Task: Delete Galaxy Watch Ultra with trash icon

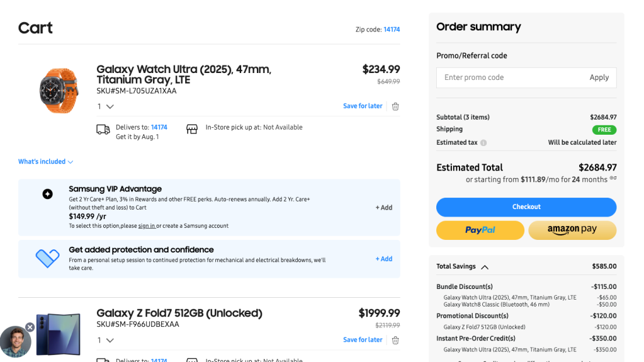Action: click(x=395, y=106)
